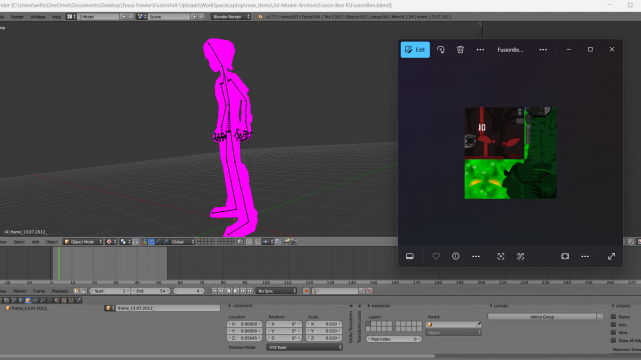The image size is (641, 360).
Task: Open the Frame menu in timeline
Action: click(x=39, y=291)
